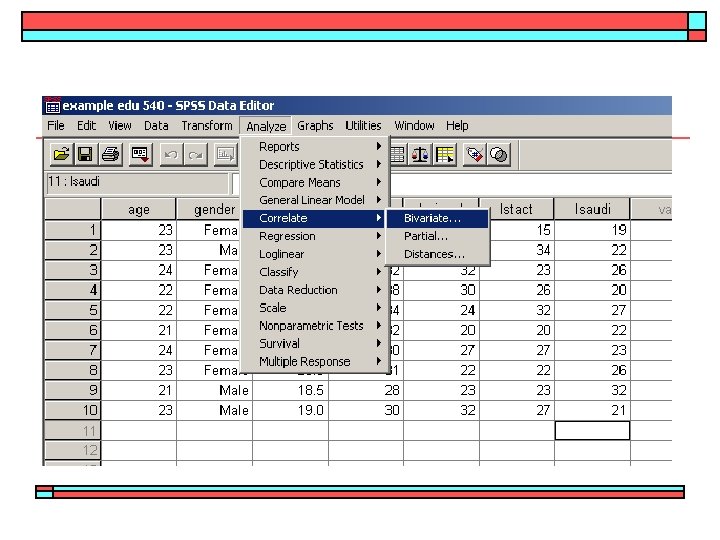Expand the Scale submenu
The height and width of the screenshot is (540, 720).
[315, 308]
